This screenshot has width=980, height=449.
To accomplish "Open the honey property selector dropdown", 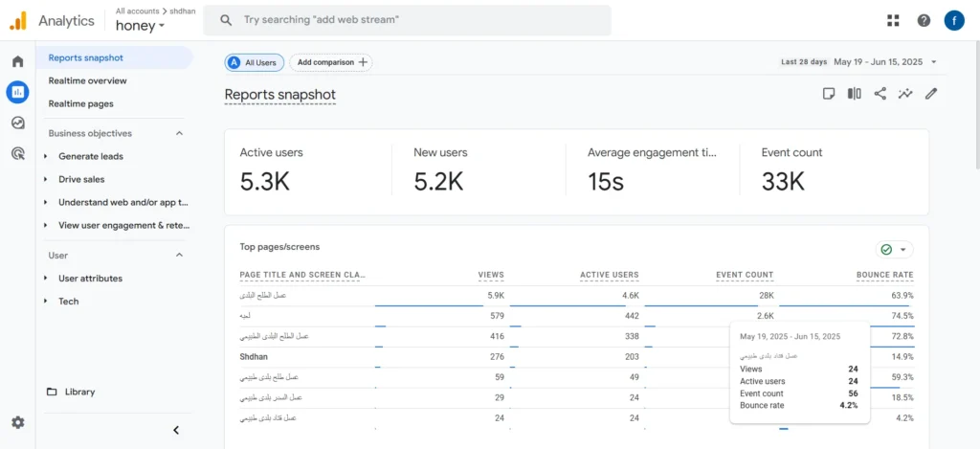I will [140, 26].
